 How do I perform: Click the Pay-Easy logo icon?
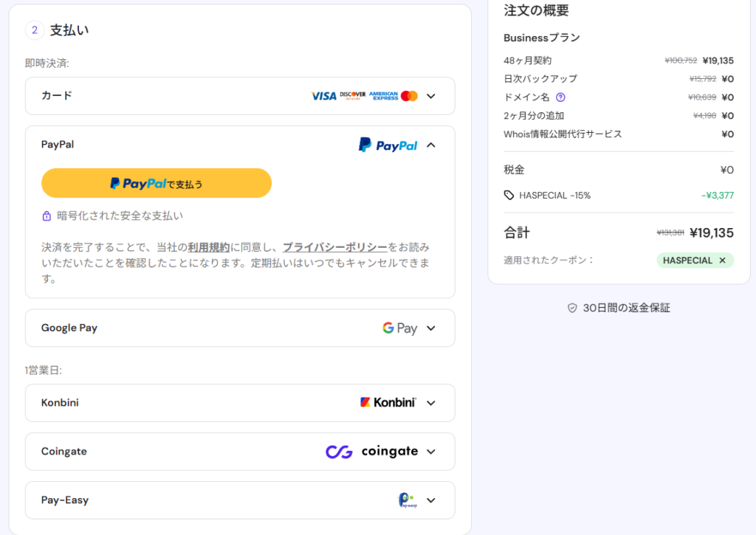[x=406, y=500]
